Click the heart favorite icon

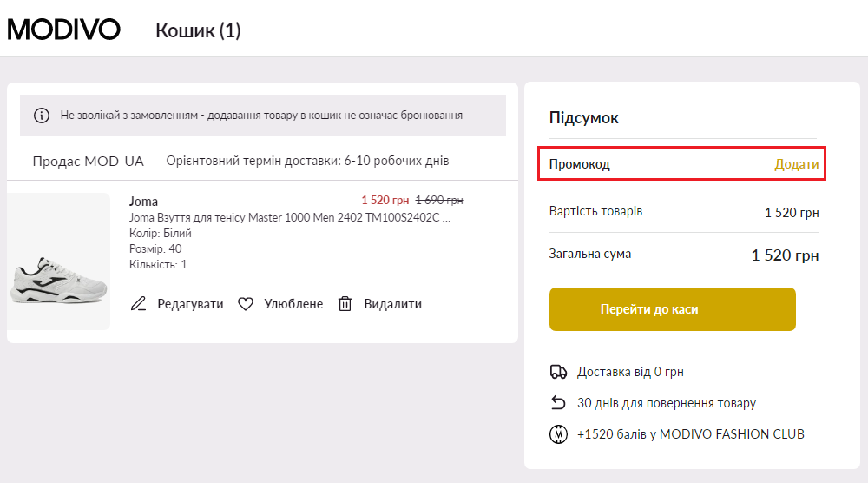pyautogui.click(x=246, y=303)
